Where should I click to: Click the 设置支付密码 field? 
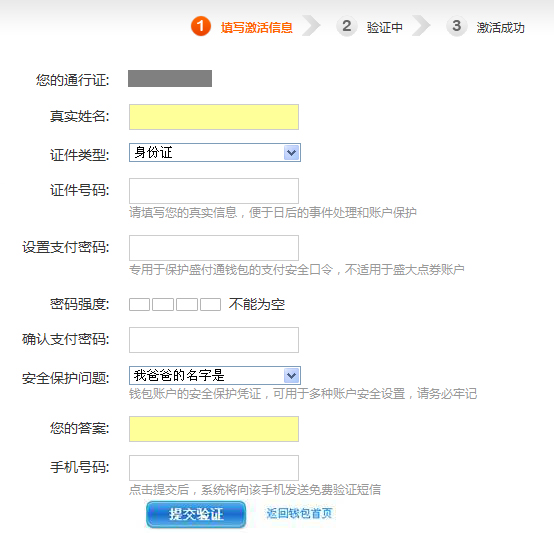click(x=214, y=248)
